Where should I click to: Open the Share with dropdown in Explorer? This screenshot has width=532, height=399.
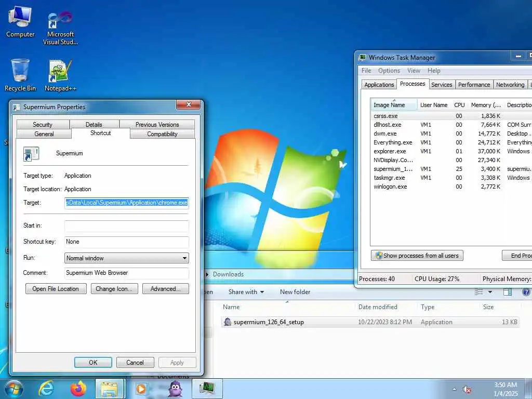pyautogui.click(x=246, y=292)
